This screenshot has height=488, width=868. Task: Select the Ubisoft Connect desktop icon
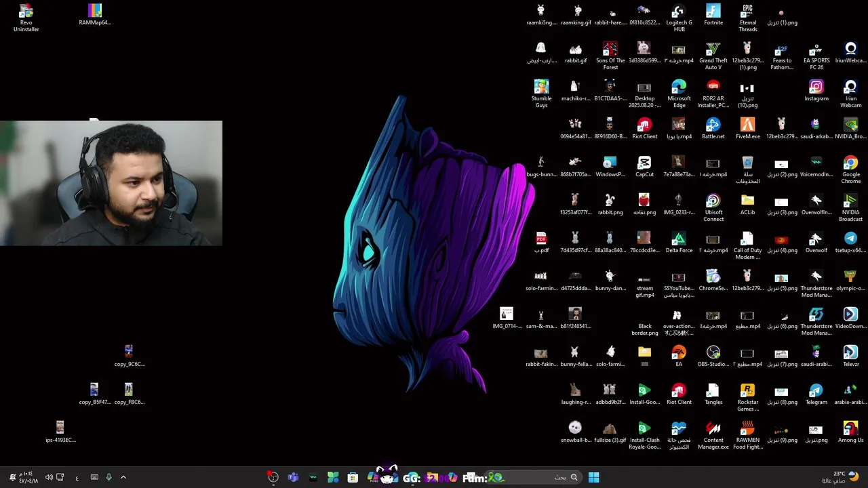713,207
